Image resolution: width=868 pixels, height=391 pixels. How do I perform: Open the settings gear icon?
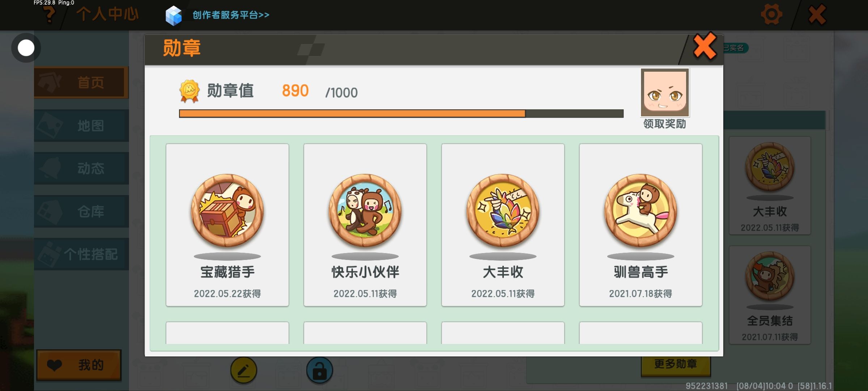point(771,15)
